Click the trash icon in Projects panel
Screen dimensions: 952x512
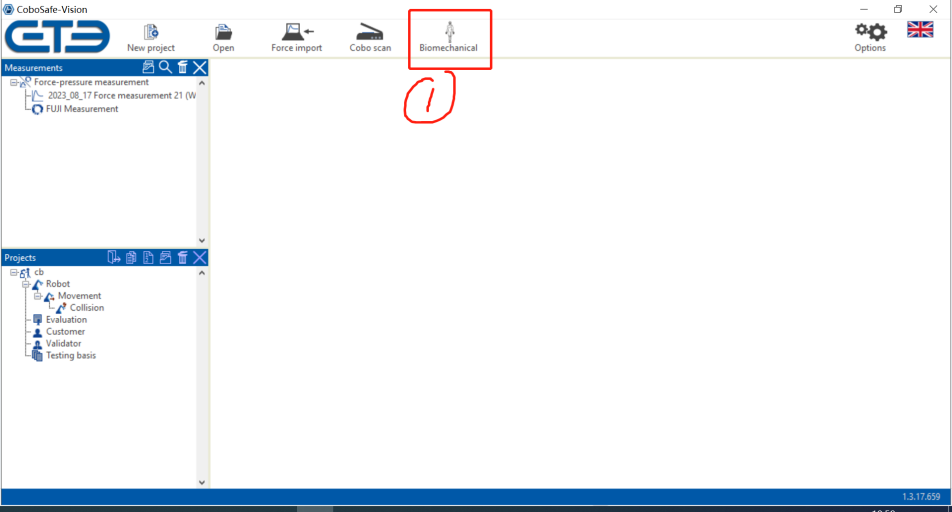tap(182, 258)
